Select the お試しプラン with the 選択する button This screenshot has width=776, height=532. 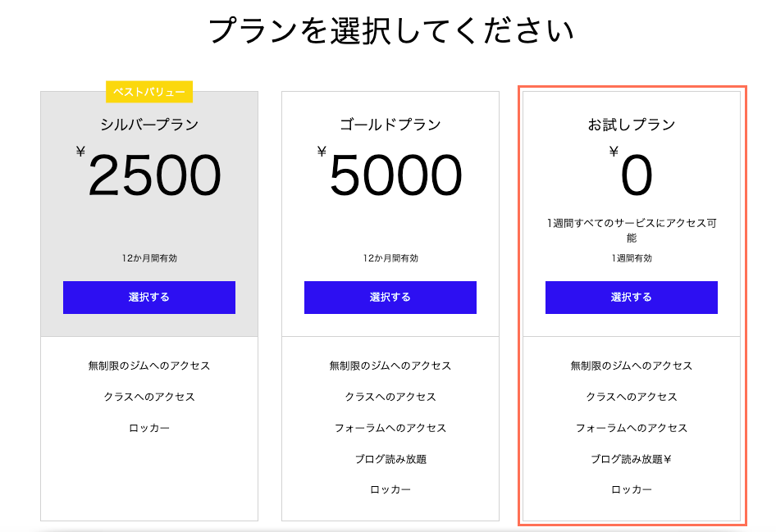pos(631,298)
